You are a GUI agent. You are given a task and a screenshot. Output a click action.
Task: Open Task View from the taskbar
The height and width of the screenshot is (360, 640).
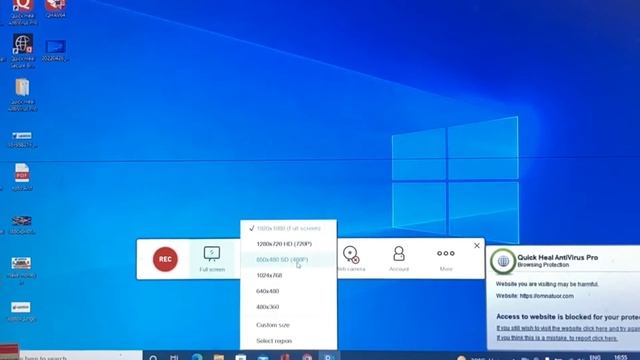[174, 357]
